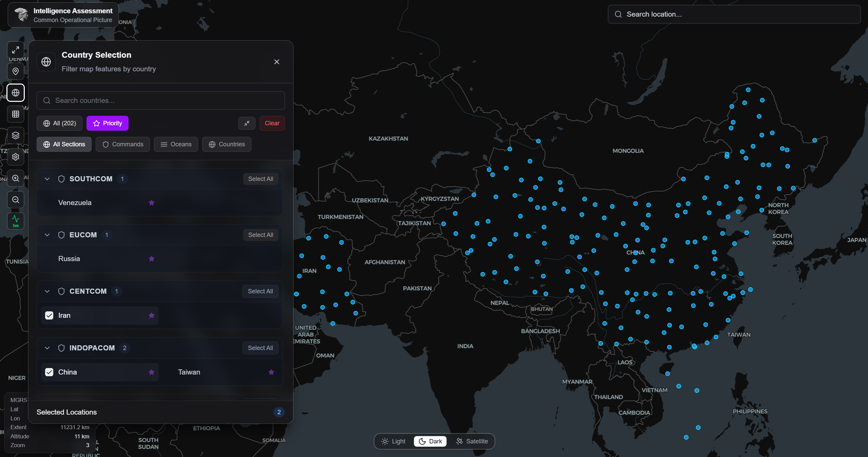
Task: Toggle the Priority filter
Action: pyautogui.click(x=108, y=123)
